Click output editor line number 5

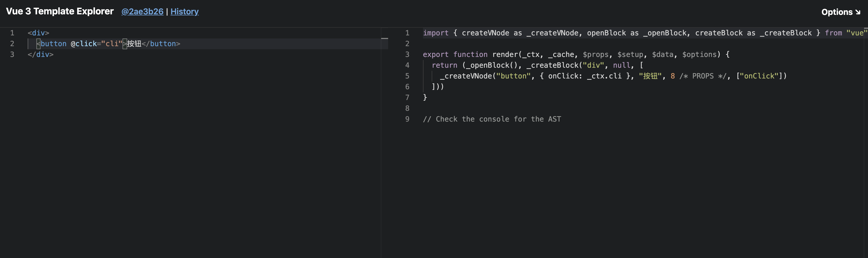(407, 76)
